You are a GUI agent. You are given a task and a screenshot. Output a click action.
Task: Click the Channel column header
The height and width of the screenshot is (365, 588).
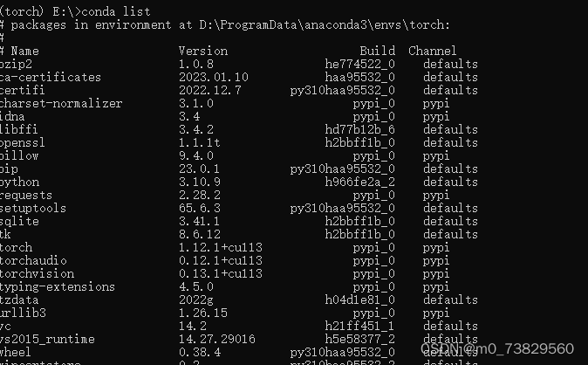point(433,51)
